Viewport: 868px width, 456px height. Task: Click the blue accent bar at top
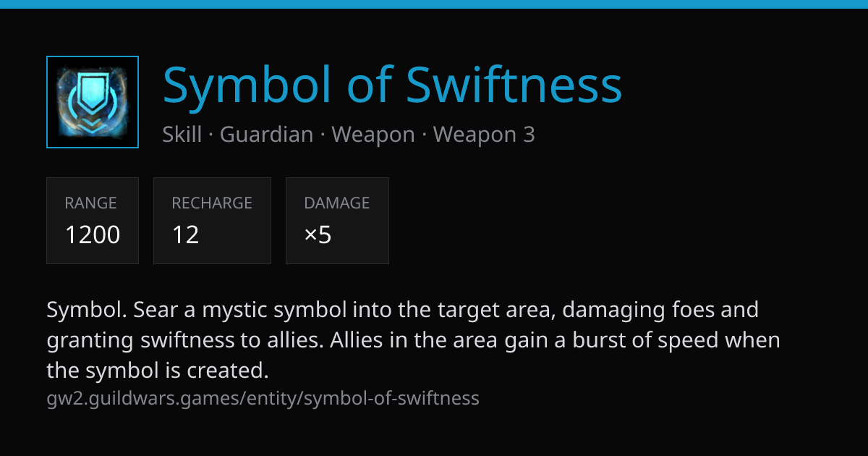pyautogui.click(x=434, y=4)
